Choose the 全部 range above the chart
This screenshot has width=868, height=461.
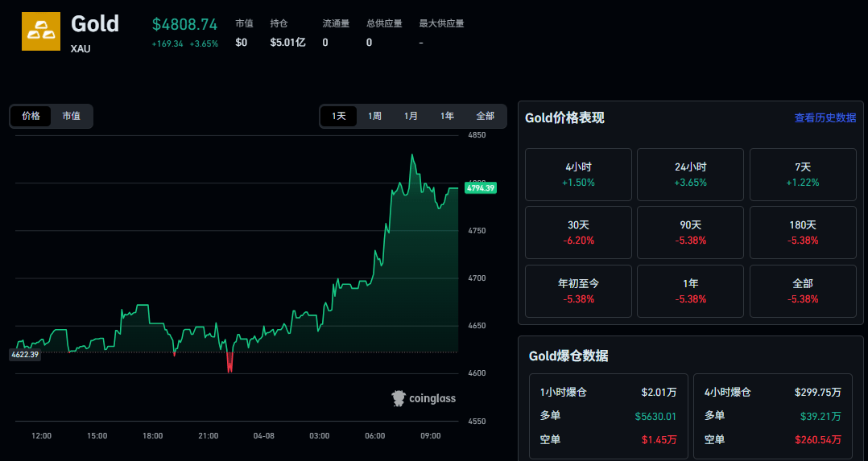click(485, 116)
